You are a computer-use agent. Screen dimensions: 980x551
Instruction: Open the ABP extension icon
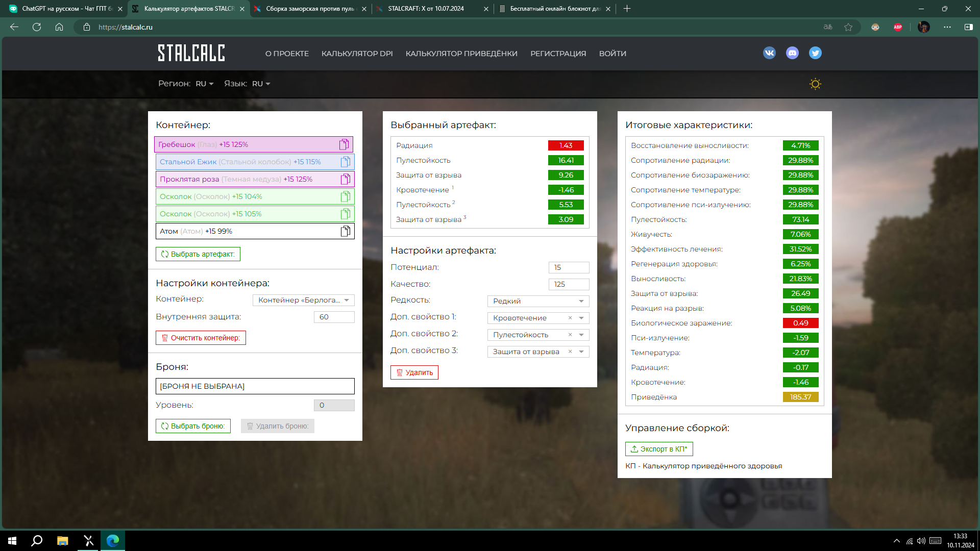tap(898, 27)
